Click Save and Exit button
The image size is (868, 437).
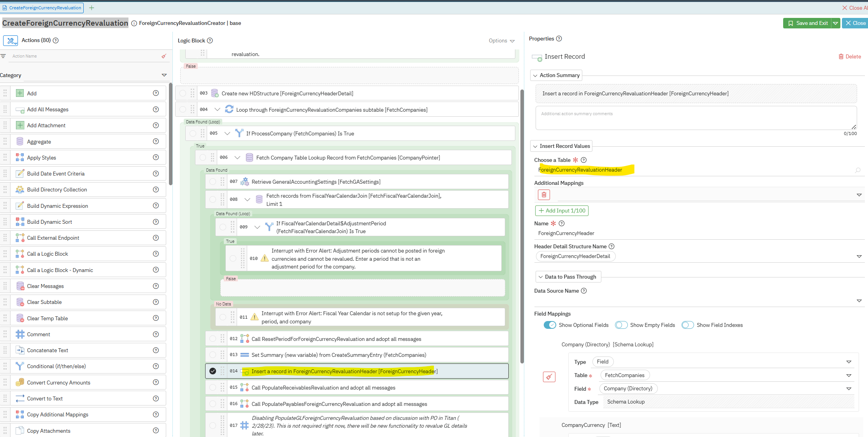[x=807, y=23]
